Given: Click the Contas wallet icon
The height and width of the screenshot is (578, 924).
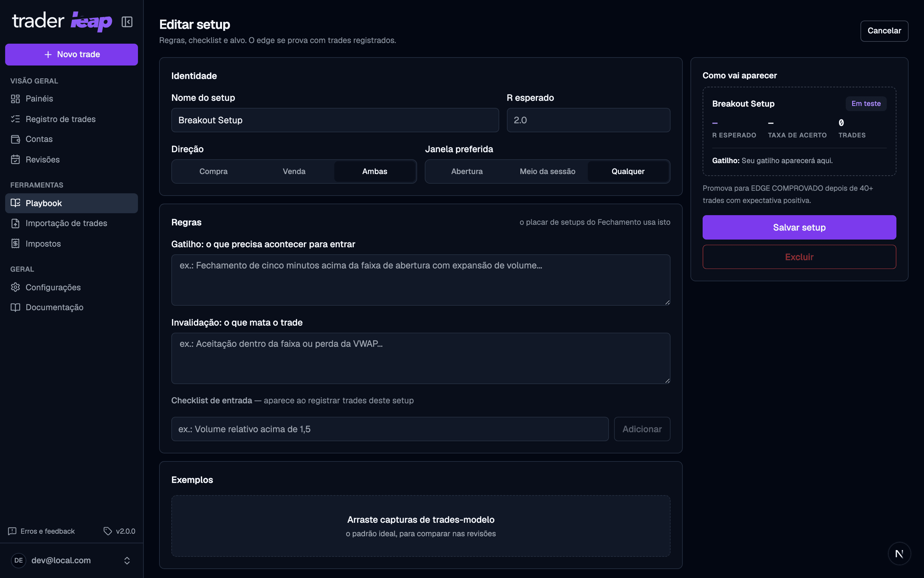Looking at the screenshot, I should pos(15,139).
